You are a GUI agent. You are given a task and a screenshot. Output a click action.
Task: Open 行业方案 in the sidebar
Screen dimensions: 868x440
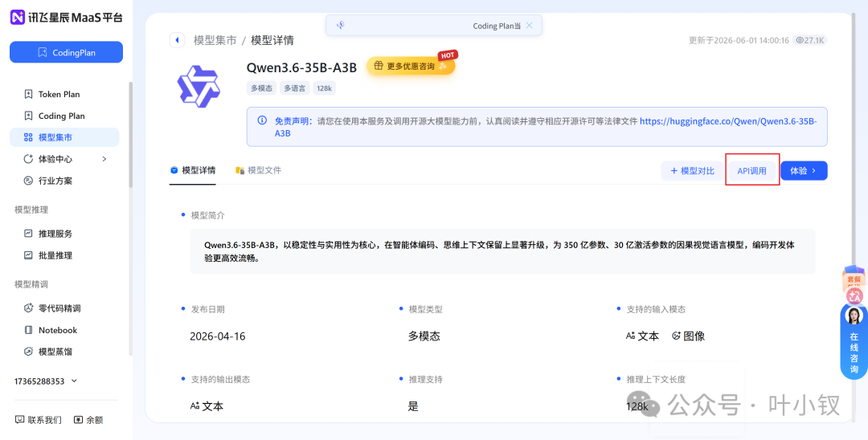(55, 181)
